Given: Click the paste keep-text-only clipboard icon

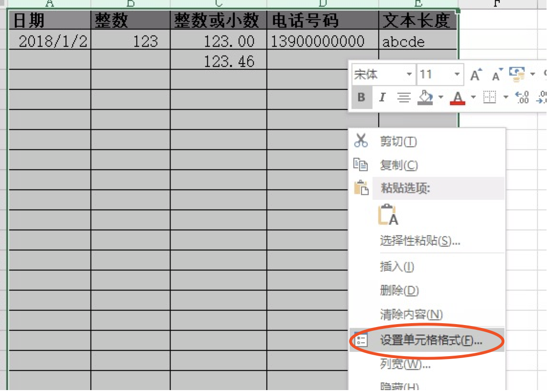Looking at the screenshot, I should pyautogui.click(x=388, y=215).
